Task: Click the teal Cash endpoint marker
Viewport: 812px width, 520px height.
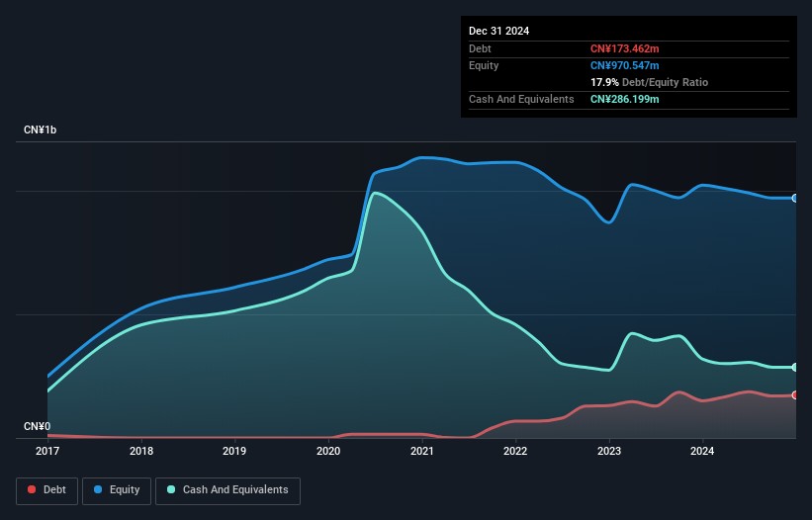Action: (x=795, y=367)
